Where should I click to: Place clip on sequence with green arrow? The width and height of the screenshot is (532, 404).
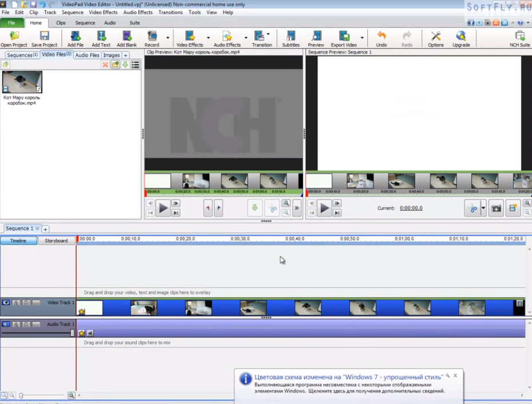point(255,208)
